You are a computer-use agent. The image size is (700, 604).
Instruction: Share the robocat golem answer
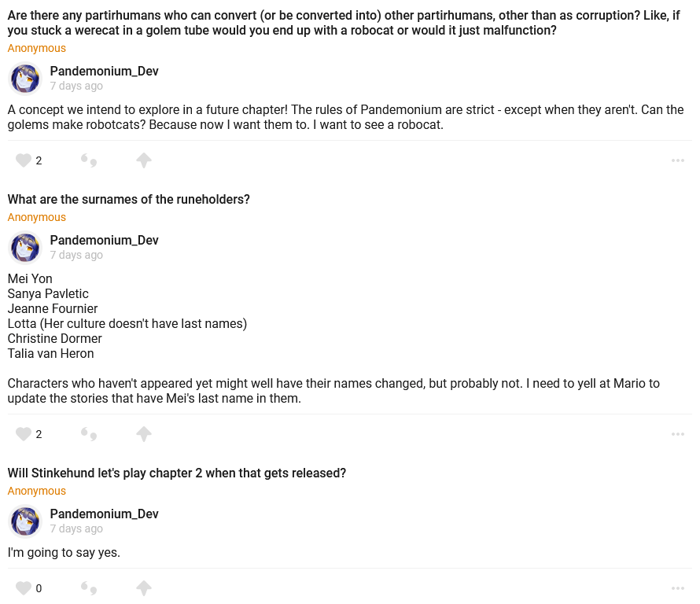click(143, 160)
